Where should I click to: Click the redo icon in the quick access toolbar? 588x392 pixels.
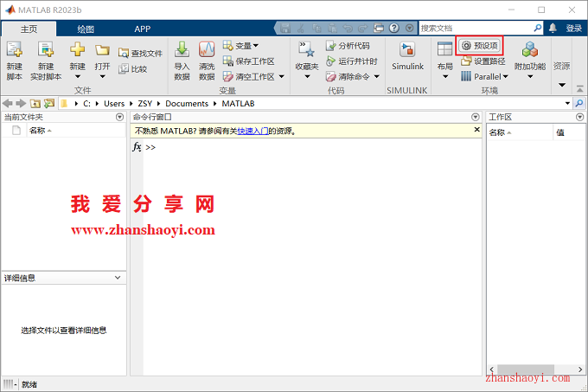(362, 29)
